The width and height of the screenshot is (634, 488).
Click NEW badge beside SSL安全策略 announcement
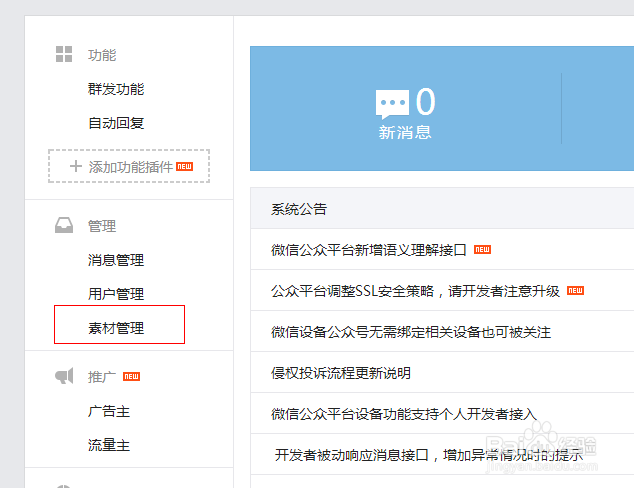click(575, 290)
